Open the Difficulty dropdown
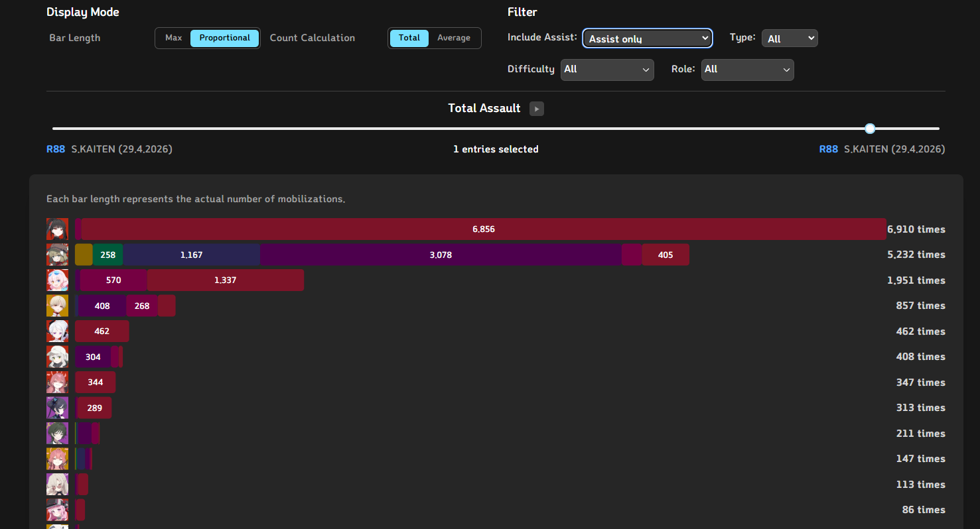 click(607, 70)
